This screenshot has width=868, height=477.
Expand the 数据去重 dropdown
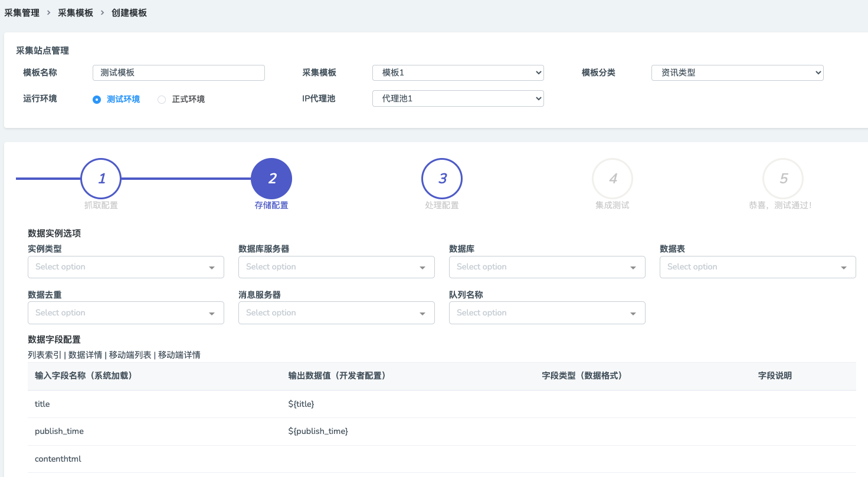(126, 312)
